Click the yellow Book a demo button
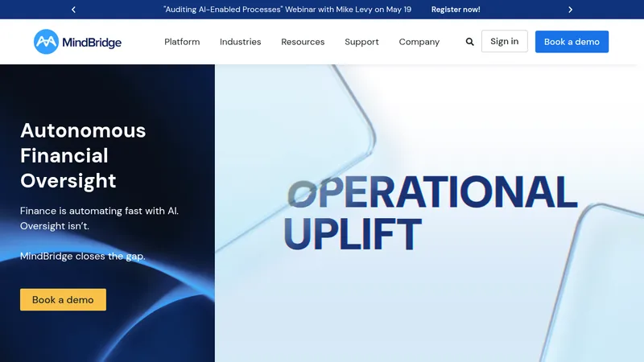This screenshot has width=644, height=362. coord(63,299)
